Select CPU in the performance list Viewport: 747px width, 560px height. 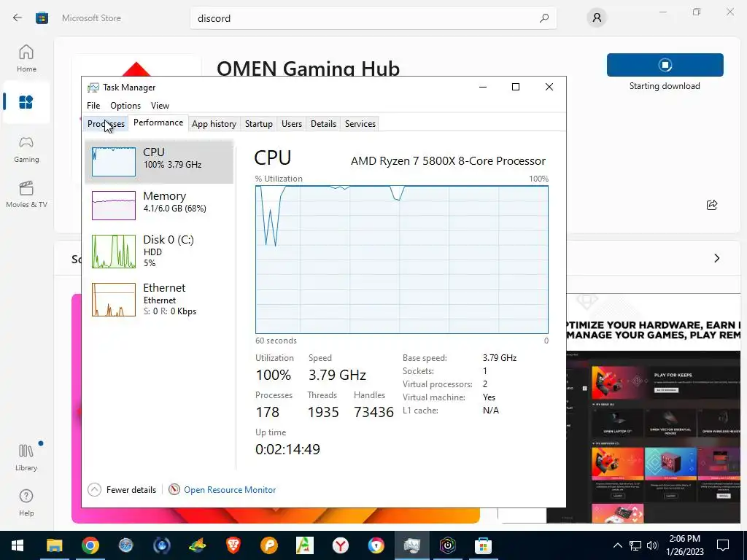159,162
